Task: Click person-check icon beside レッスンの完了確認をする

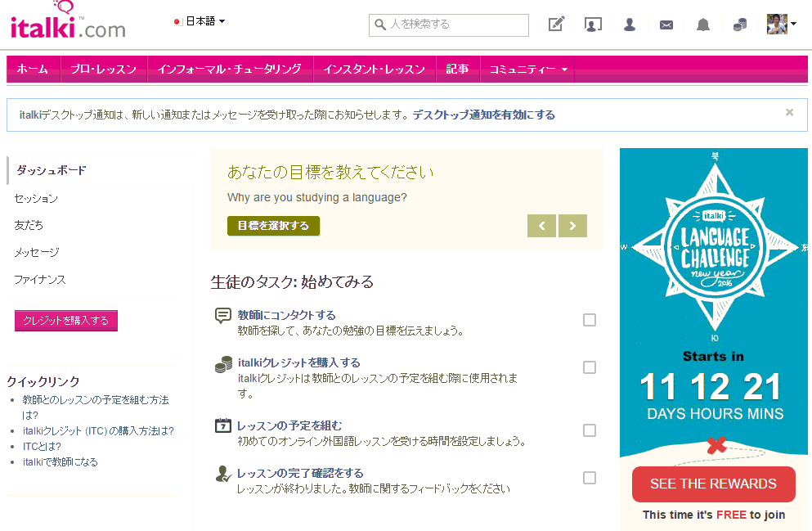Action: tap(222, 474)
